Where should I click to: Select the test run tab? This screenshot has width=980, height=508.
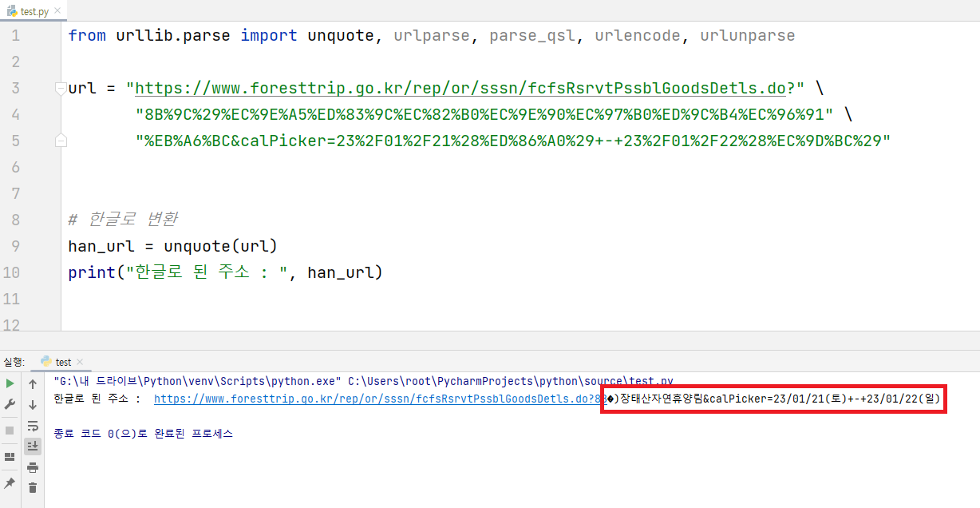coord(62,362)
